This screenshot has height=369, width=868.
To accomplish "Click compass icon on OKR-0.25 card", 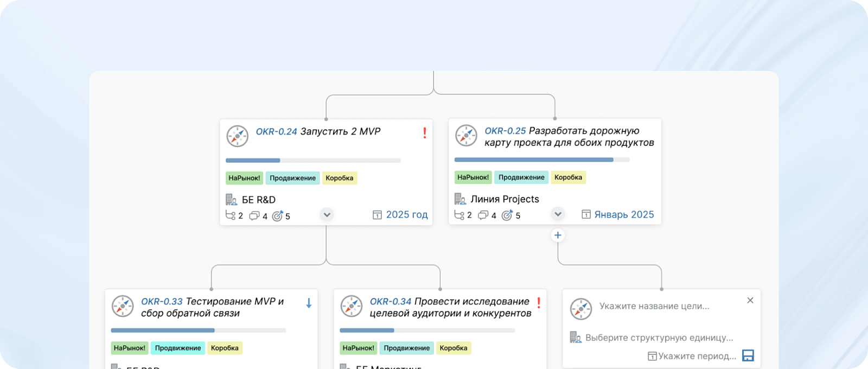I will pos(466,136).
